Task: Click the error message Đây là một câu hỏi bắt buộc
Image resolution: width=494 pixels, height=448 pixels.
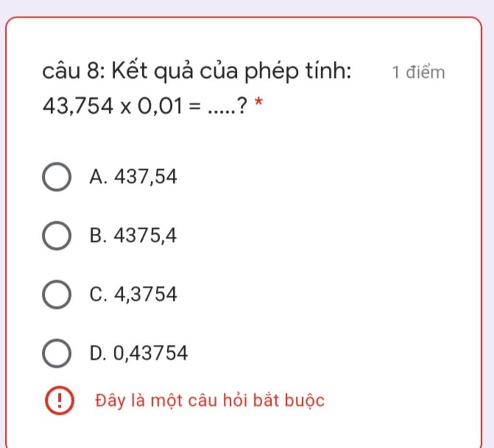Action: [210, 401]
